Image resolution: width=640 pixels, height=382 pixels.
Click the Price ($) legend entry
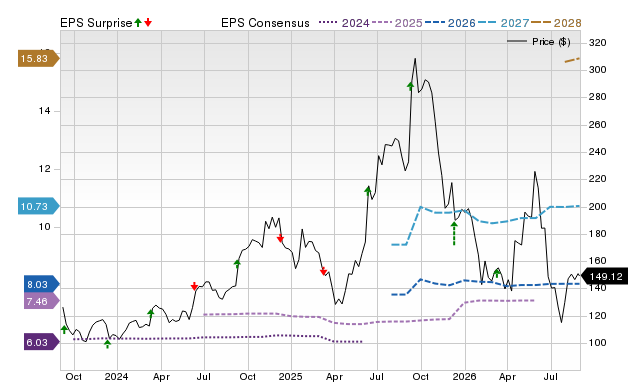click(539, 42)
